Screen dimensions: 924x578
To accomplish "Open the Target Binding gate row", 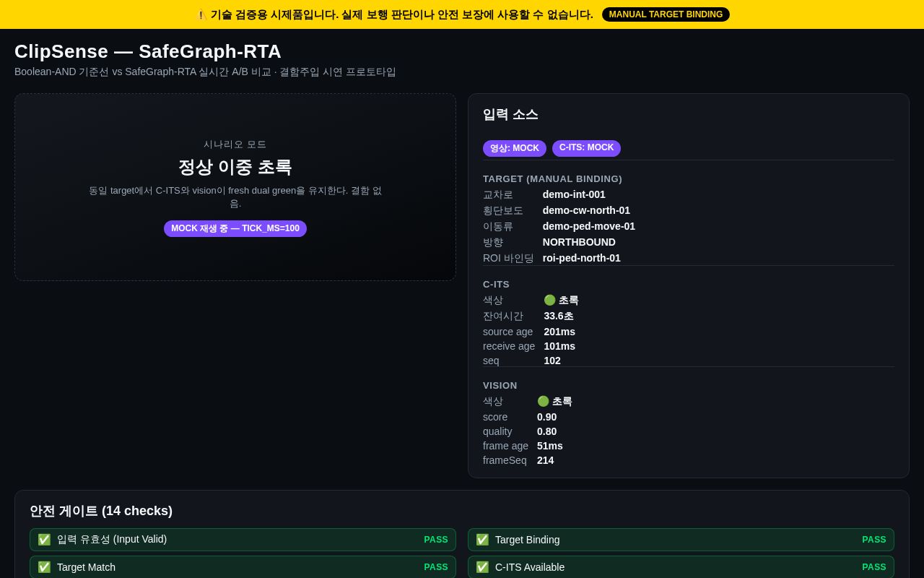I will pyautogui.click(x=681, y=540).
